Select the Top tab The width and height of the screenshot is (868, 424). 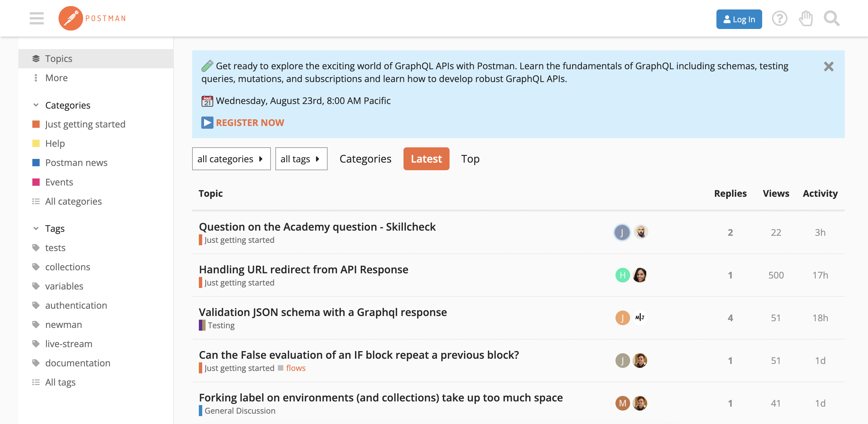pos(471,159)
